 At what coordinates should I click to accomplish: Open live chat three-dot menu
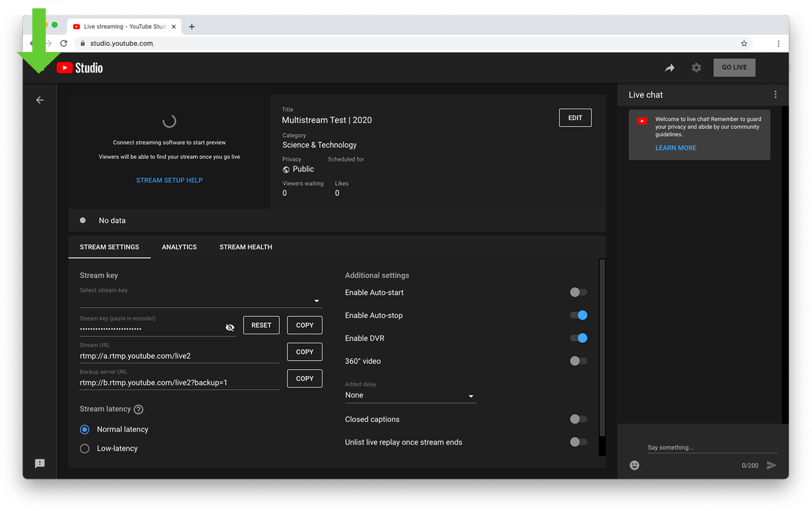(775, 95)
